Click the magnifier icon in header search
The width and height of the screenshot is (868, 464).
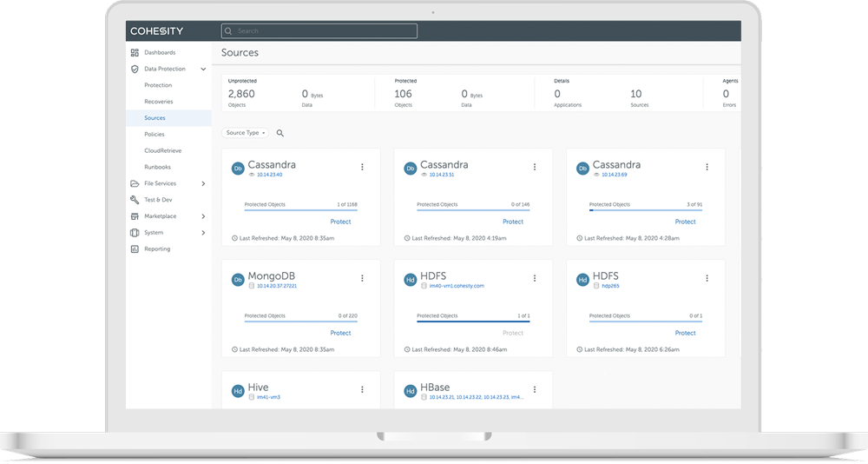click(228, 31)
